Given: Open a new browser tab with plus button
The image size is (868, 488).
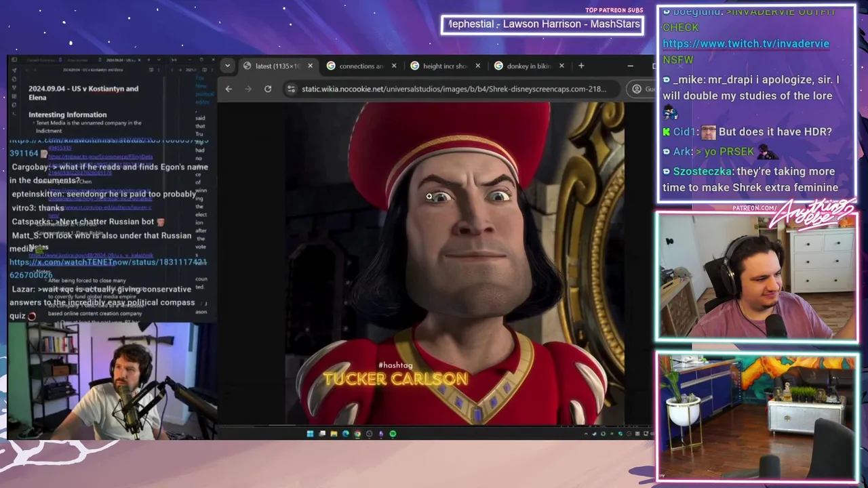Looking at the screenshot, I should [581, 66].
